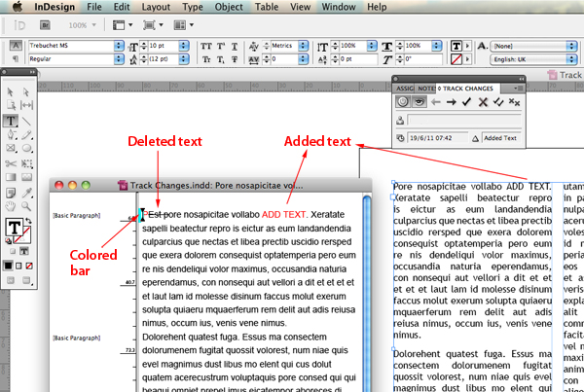This screenshot has height=392, width=584.
Task: Open the Object menu
Action: click(x=229, y=7)
